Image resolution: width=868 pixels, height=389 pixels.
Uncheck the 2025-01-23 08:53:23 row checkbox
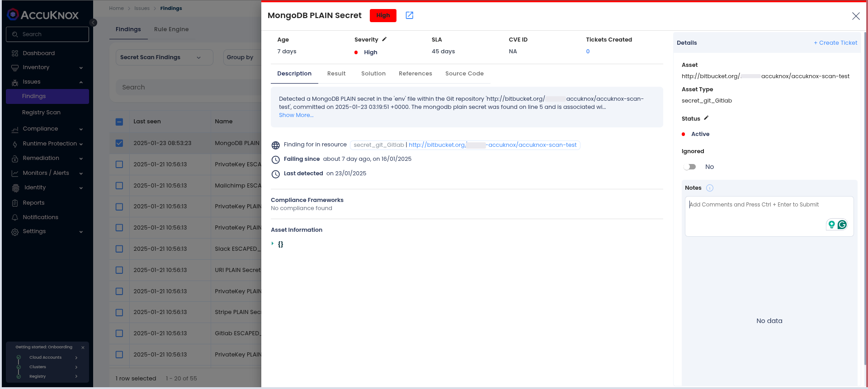coord(119,143)
